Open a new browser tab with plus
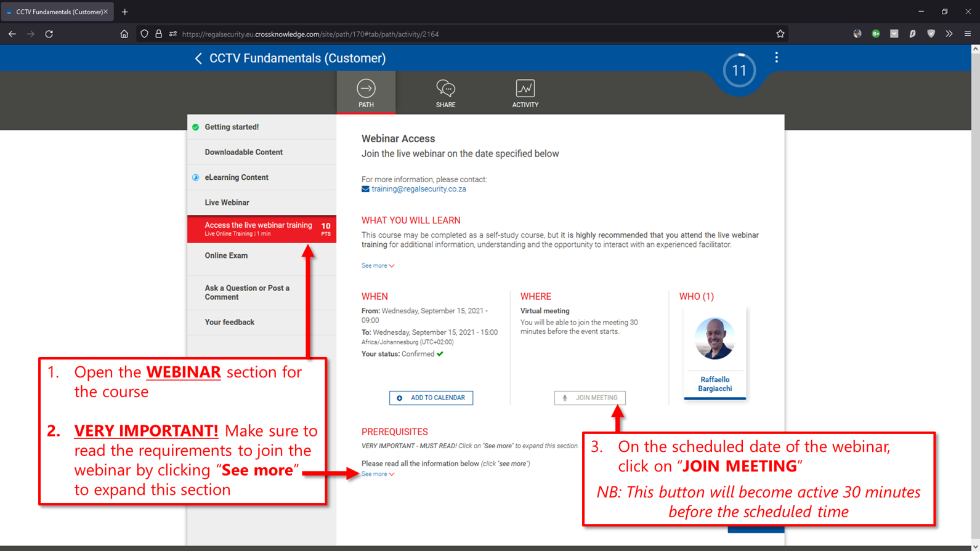The image size is (980, 551). pyautogui.click(x=125, y=12)
